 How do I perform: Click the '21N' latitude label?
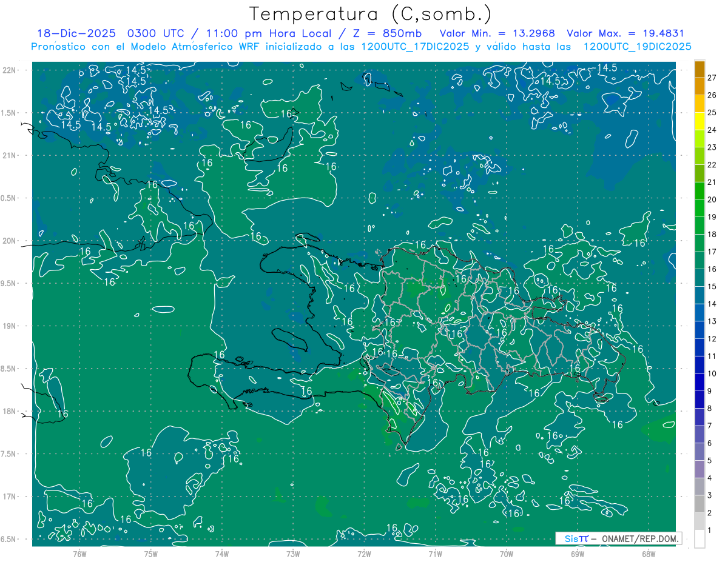9,155
